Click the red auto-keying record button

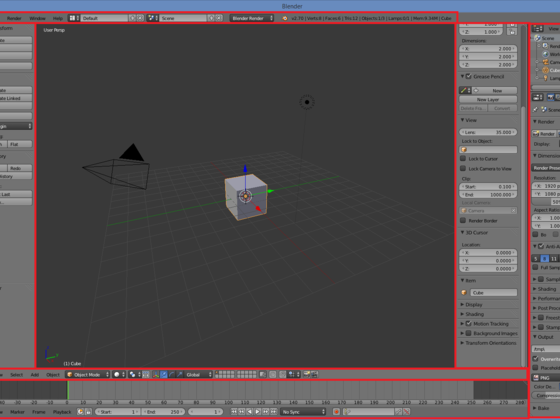[x=336, y=412]
